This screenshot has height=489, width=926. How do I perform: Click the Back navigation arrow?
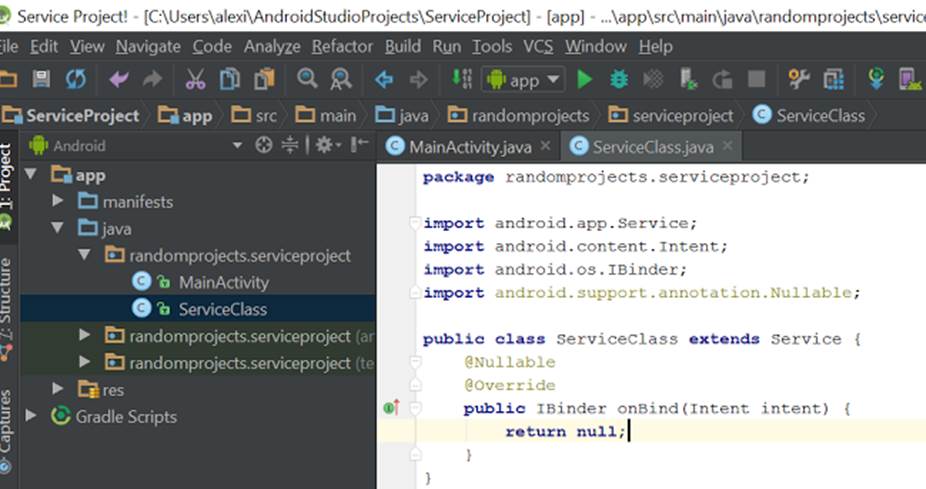[x=384, y=79]
